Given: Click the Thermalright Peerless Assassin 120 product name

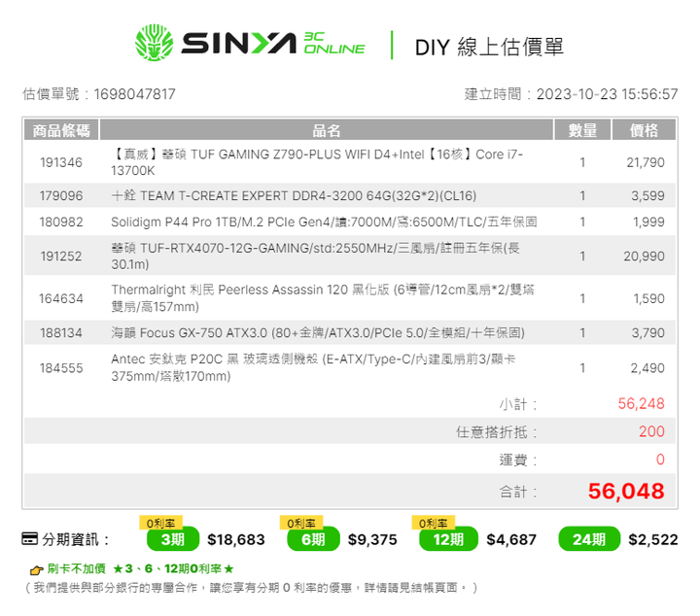Looking at the screenshot, I should (x=323, y=298).
